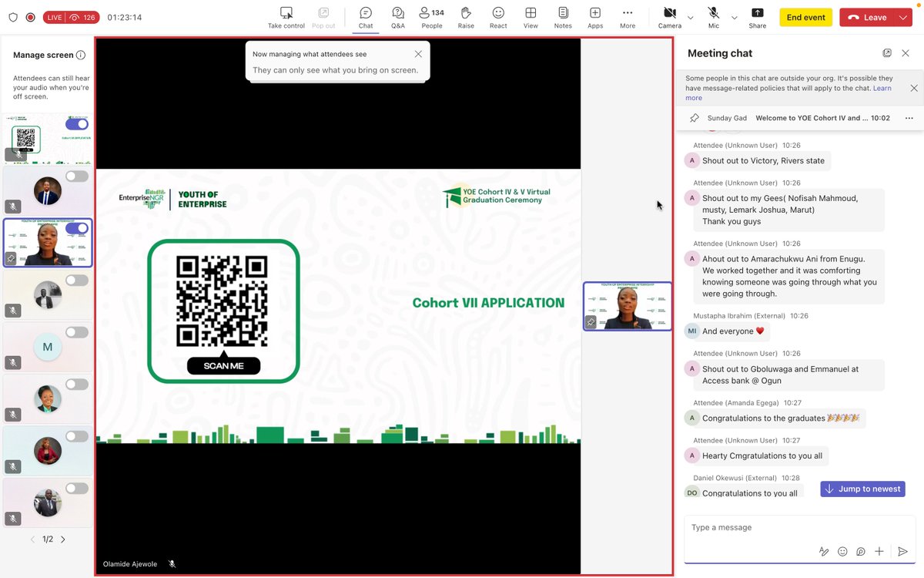Screen dimensions: 924x578
Task: Unmute the Mic in toolbar
Action: (714, 18)
